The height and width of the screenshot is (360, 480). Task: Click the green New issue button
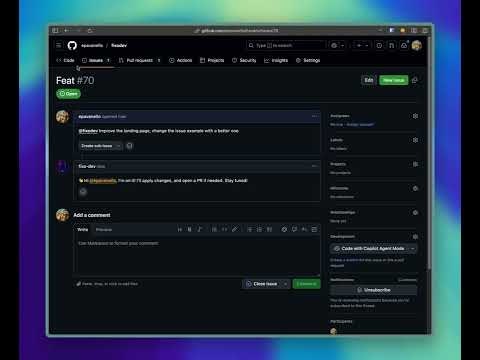click(x=393, y=80)
